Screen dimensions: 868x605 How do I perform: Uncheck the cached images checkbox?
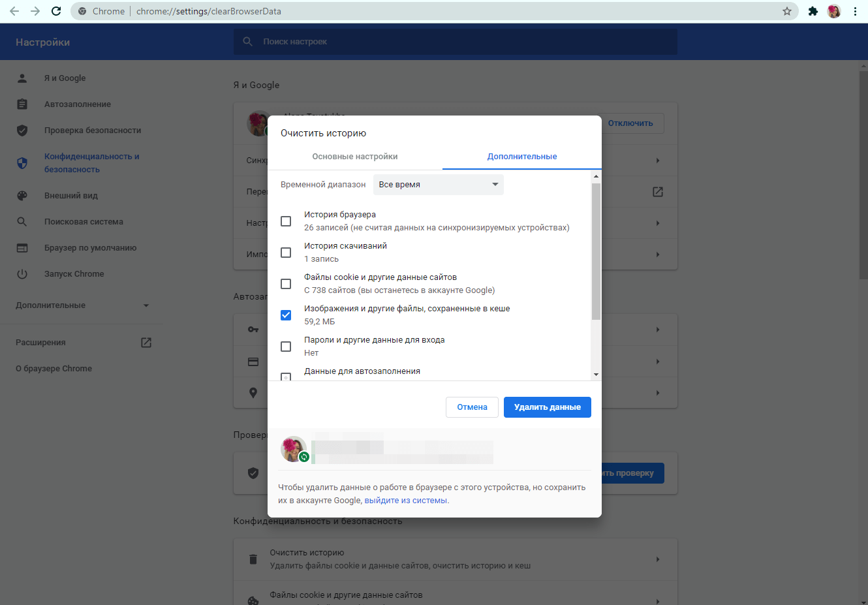286,315
